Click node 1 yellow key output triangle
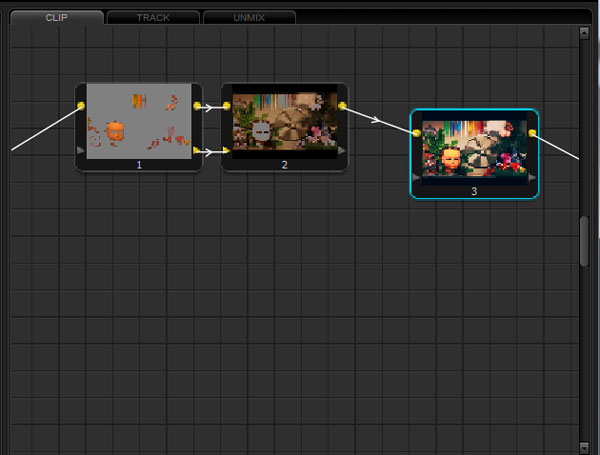This screenshot has width=600, height=455. [196, 150]
